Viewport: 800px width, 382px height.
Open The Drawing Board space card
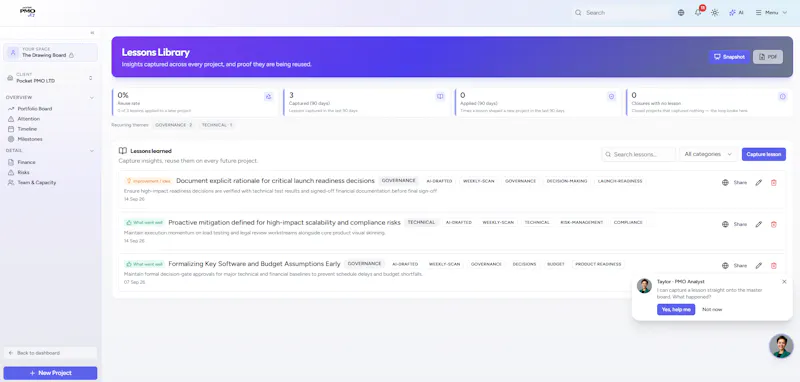pyautogui.click(x=50, y=53)
